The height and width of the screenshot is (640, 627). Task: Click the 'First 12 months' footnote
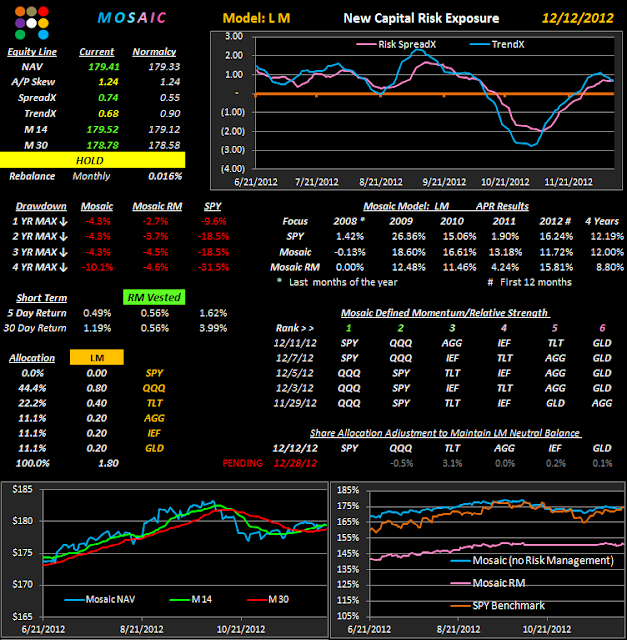(x=536, y=282)
